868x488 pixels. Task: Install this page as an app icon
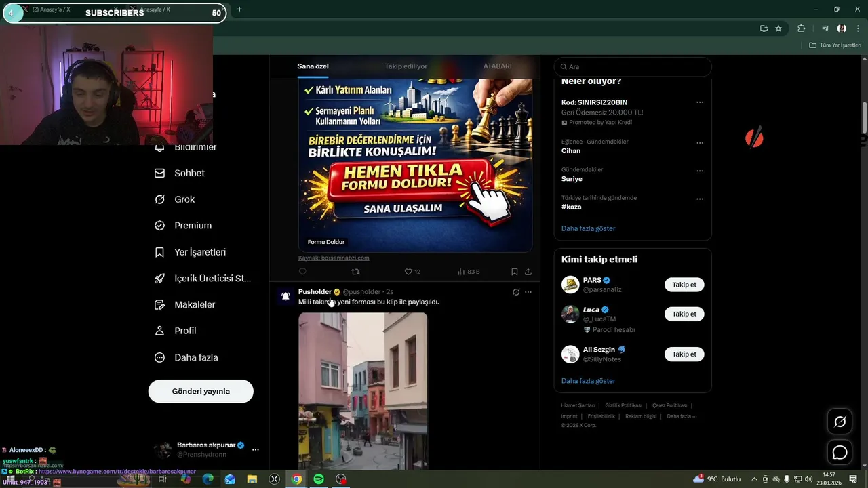764,28
